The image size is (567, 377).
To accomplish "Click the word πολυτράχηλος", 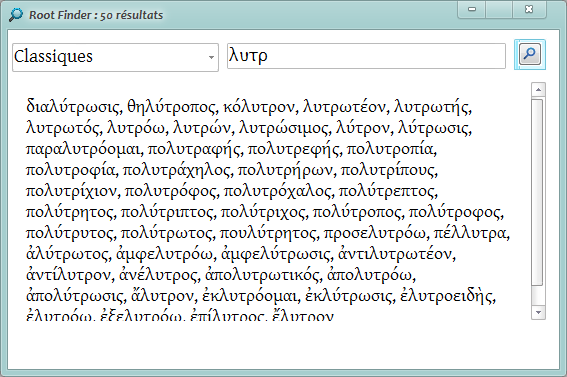I will point(176,170).
